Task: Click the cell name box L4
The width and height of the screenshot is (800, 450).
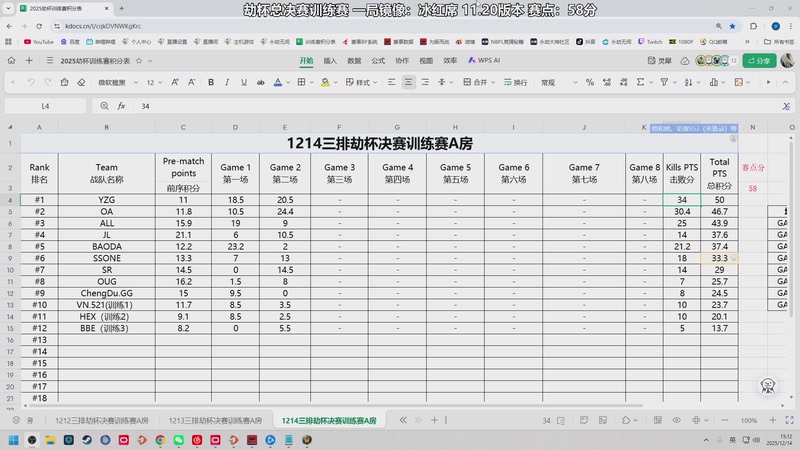Action: 45,106
